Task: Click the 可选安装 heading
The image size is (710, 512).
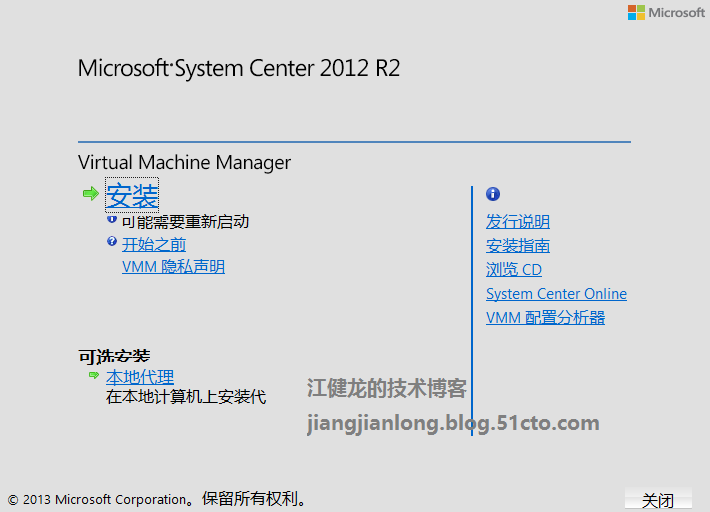Action: (x=114, y=356)
